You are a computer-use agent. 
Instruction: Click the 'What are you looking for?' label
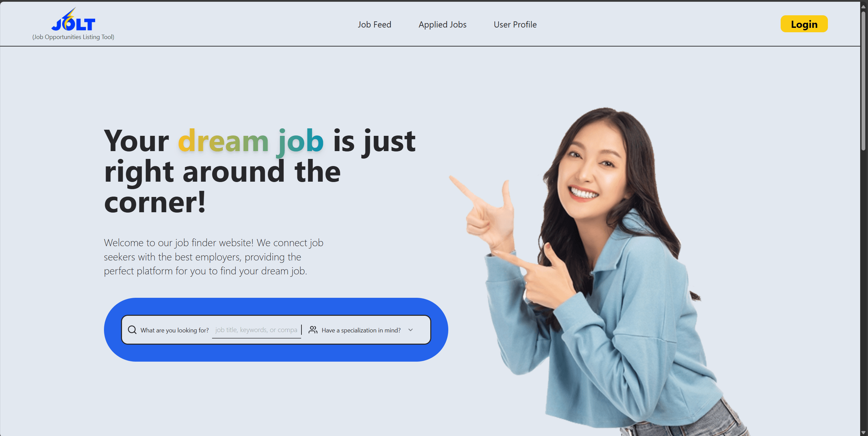[175, 330]
